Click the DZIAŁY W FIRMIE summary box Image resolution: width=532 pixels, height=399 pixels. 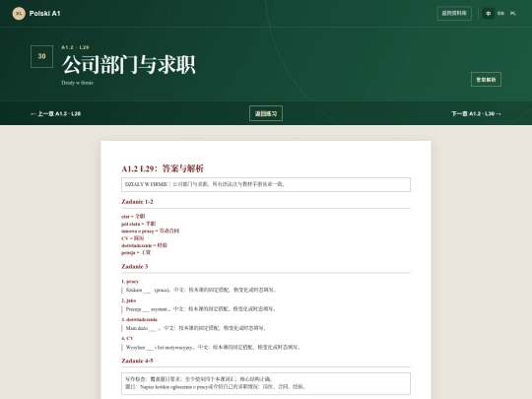(x=266, y=184)
